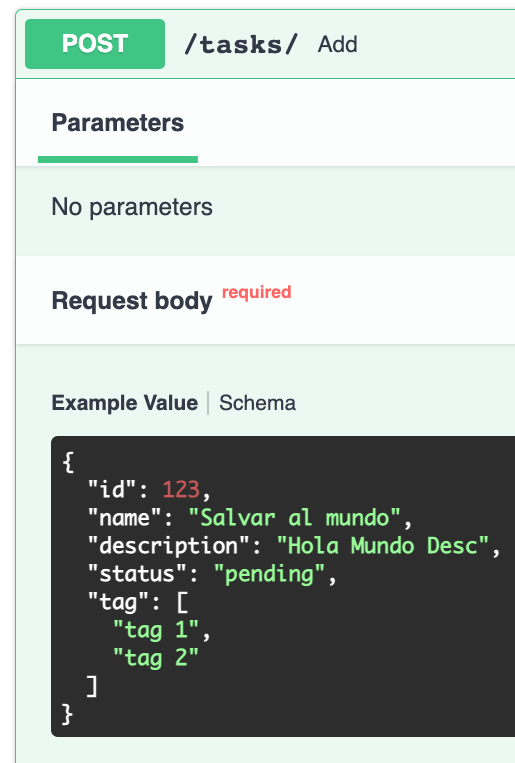Viewport: 515px width, 763px height.
Task: Click the No parameters text
Action: 132,207
